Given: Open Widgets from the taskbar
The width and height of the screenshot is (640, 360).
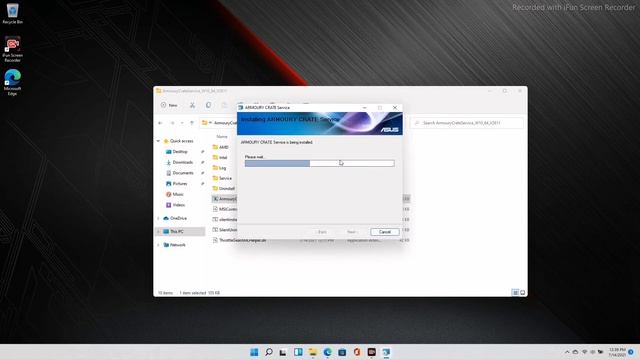Looking at the screenshot, I should tap(298, 352).
